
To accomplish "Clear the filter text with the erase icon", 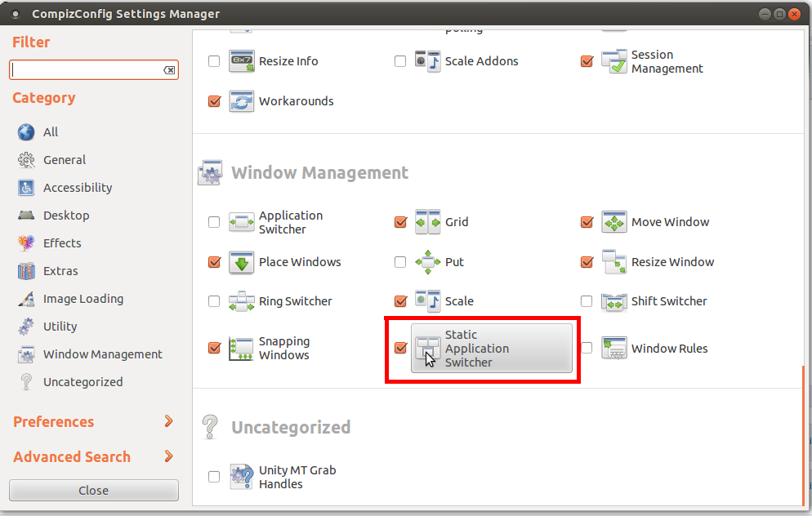I will tap(169, 70).
